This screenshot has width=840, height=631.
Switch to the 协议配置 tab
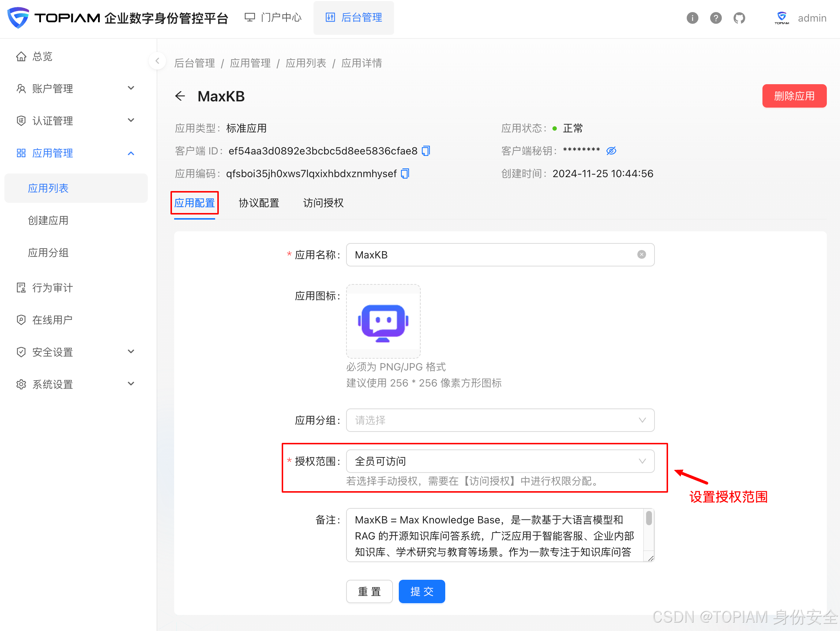(259, 203)
